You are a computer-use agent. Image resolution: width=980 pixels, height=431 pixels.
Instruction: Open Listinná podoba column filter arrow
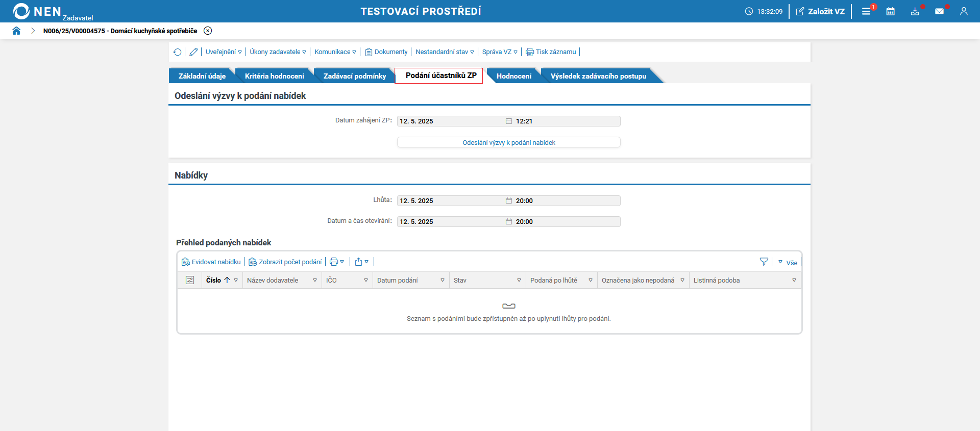coord(794,280)
